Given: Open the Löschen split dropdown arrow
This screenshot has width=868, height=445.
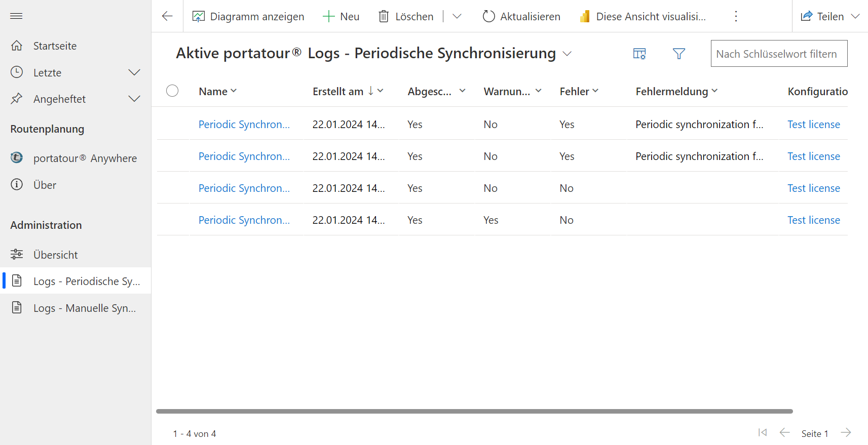Looking at the screenshot, I should tap(457, 16).
